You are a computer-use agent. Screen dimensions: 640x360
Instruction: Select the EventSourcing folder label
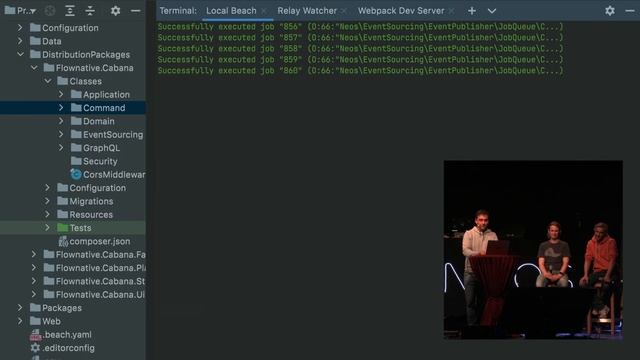click(x=113, y=135)
